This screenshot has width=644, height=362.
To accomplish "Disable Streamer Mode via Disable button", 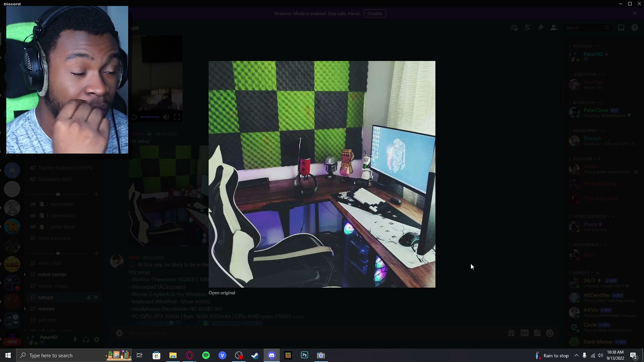I will point(375,14).
